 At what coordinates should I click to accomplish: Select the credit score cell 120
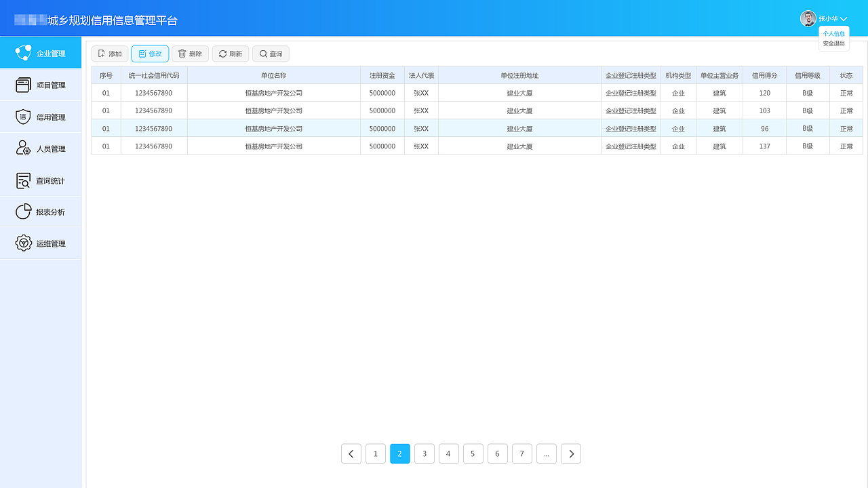tap(765, 93)
